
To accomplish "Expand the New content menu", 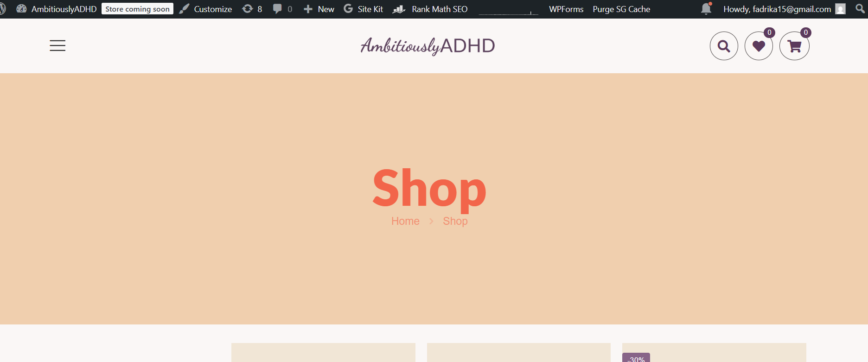I will [x=319, y=9].
